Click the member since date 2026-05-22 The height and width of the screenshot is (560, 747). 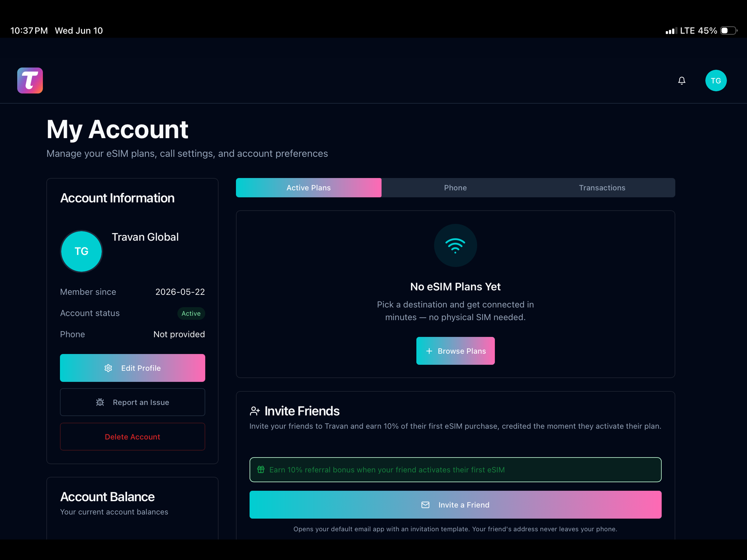180,292
